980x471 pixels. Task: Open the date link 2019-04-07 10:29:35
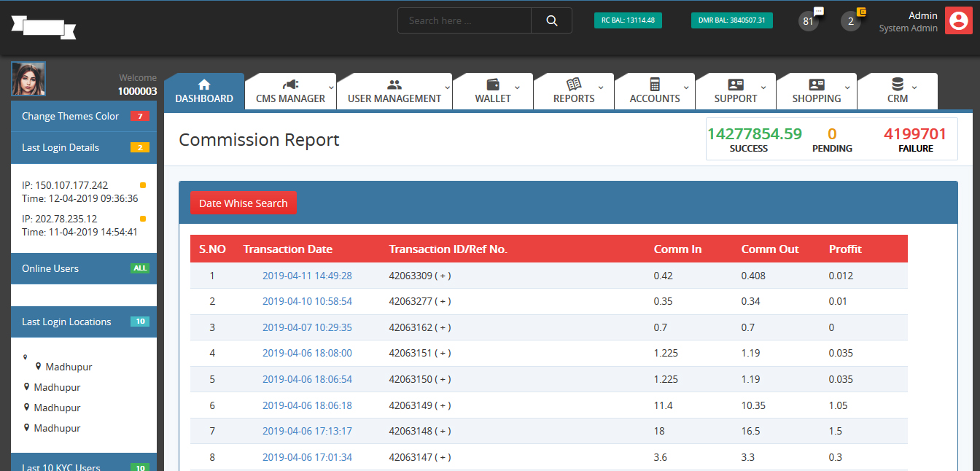[307, 327]
